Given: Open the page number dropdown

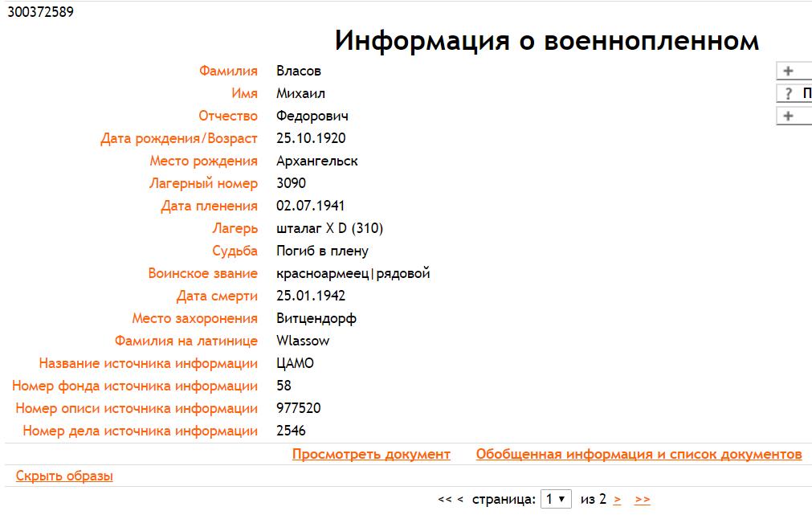Looking at the screenshot, I should pyautogui.click(x=557, y=499).
